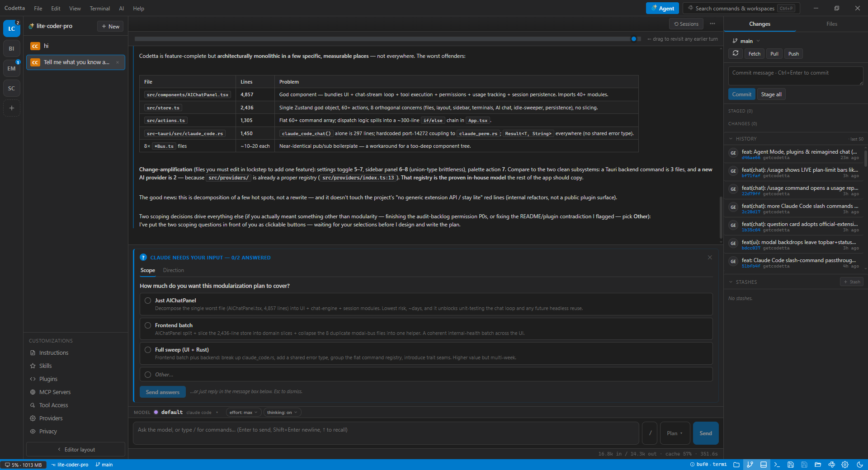Open the default model selector dropdown
Screen dimensions: 868x470
tap(186, 412)
